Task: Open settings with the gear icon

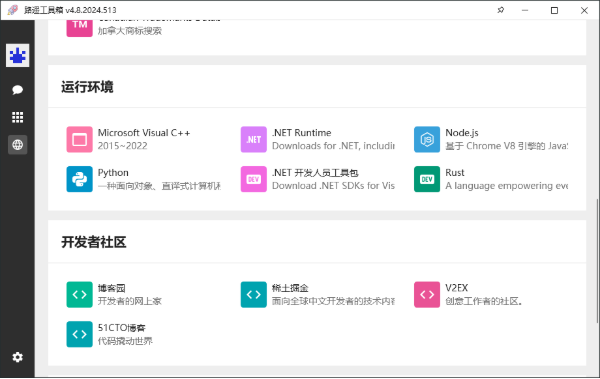Action: tap(18, 357)
